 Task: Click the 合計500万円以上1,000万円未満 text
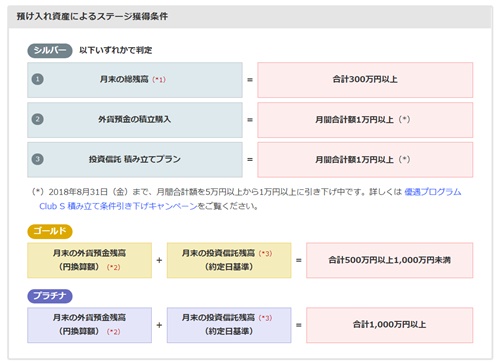[389, 260]
